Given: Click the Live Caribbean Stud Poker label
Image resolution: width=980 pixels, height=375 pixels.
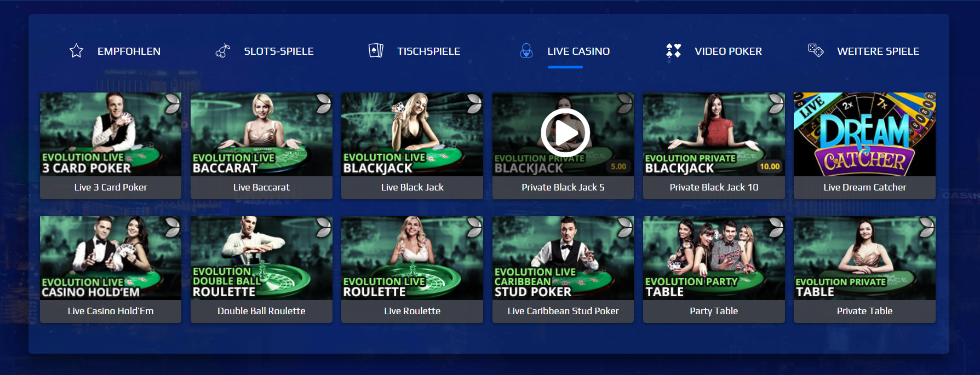Looking at the screenshot, I should pos(563,311).
